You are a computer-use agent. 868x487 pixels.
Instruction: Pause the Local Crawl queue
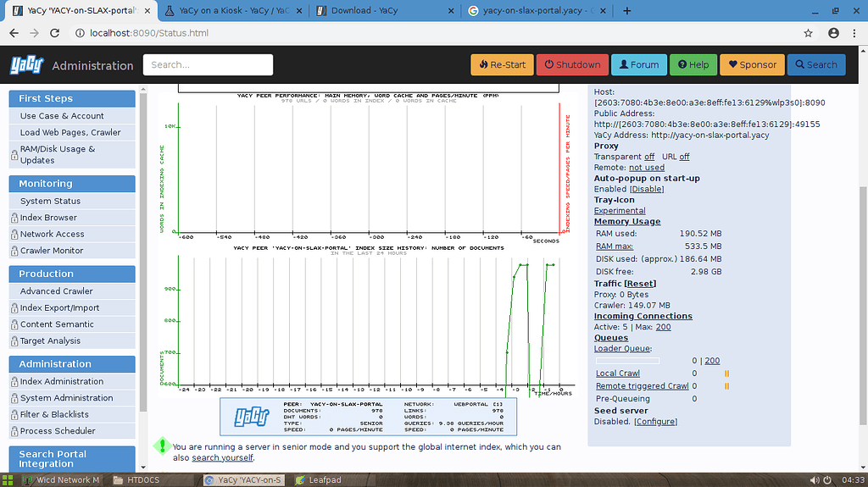[x=726, y=374]
